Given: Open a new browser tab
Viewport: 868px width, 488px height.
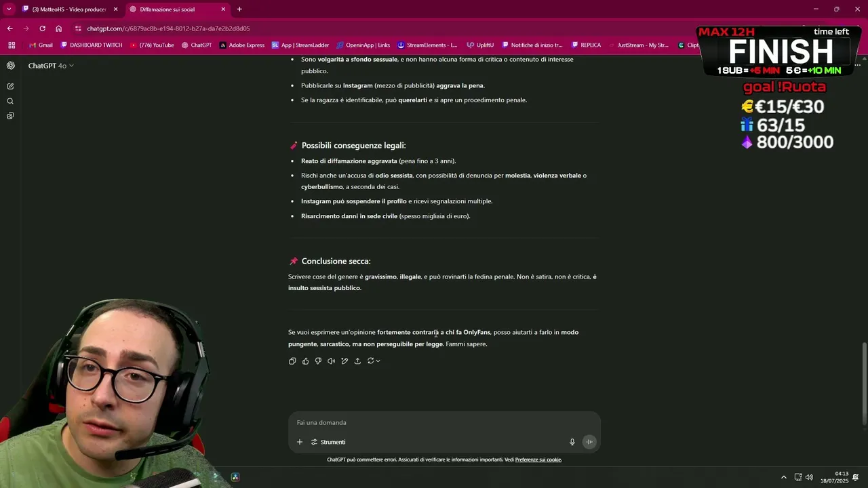Looking at the screenshot, I should [239, 9].
